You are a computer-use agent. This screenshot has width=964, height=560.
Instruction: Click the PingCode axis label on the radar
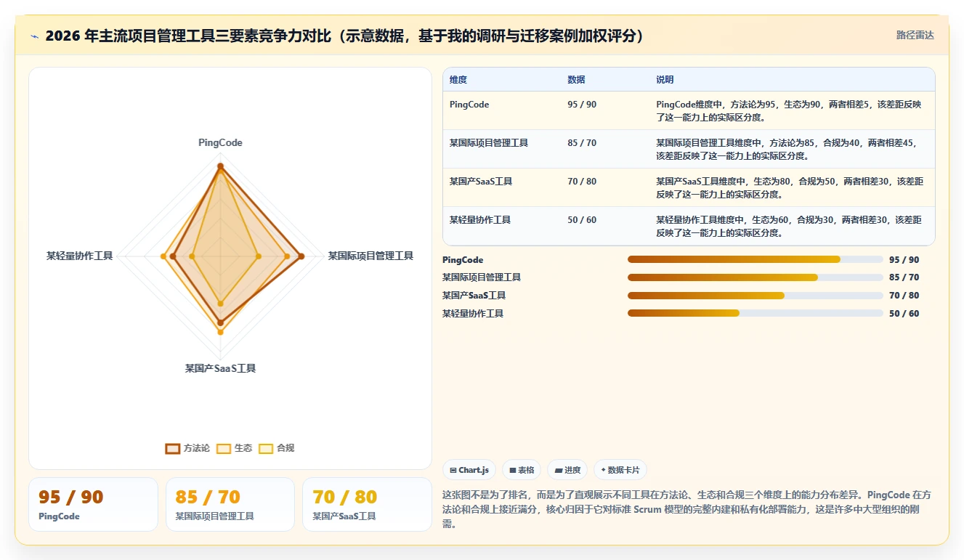[220, 143]
